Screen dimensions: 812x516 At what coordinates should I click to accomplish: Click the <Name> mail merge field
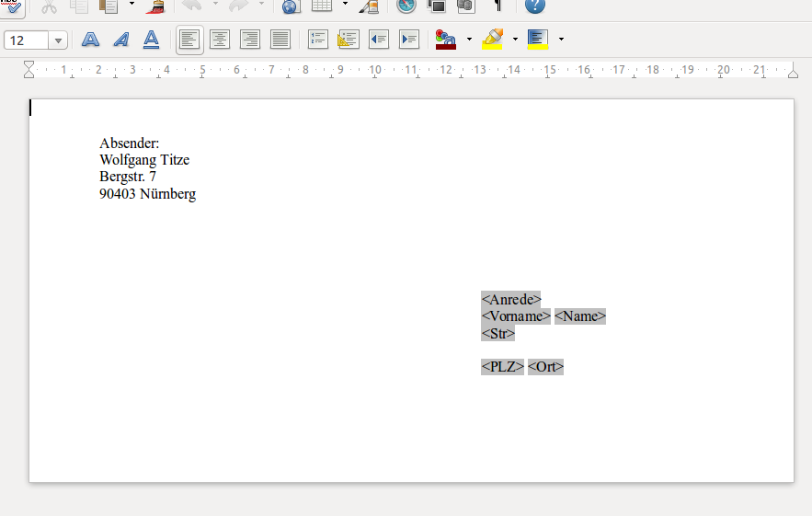coord(580,316)
